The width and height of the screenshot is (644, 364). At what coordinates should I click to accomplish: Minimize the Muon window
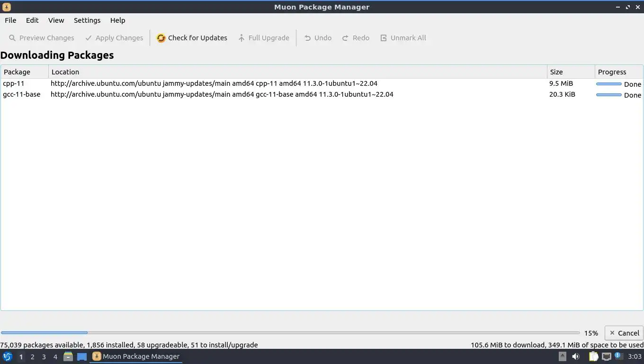[x=617, y=7]
